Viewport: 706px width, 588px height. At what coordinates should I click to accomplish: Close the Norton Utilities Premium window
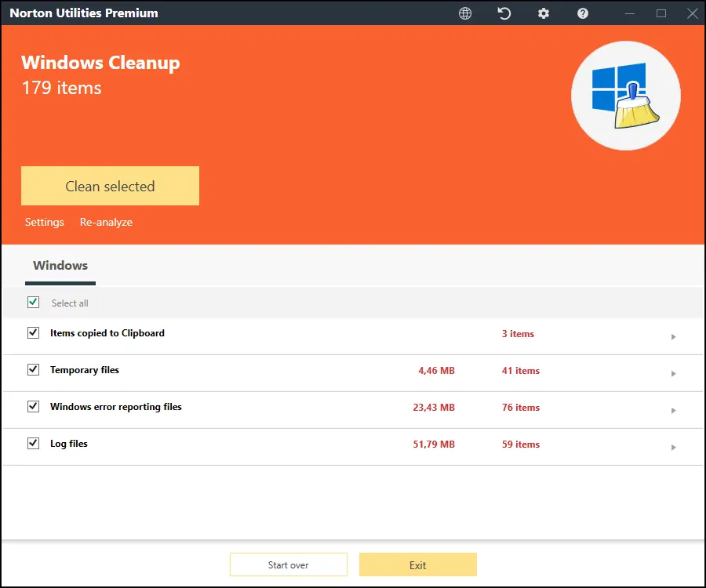tap(693, 13)
